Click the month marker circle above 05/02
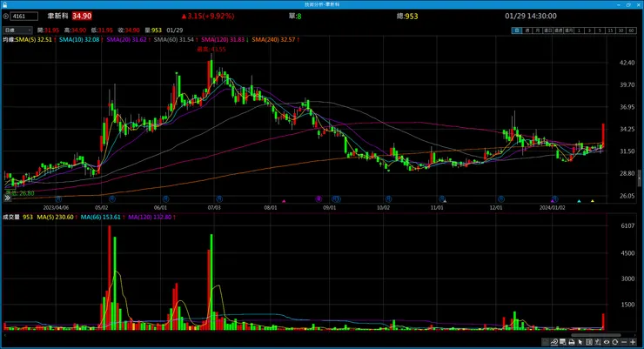Image resolution: width=644 pixels, height=349 pixels. [x=111, y=199]
